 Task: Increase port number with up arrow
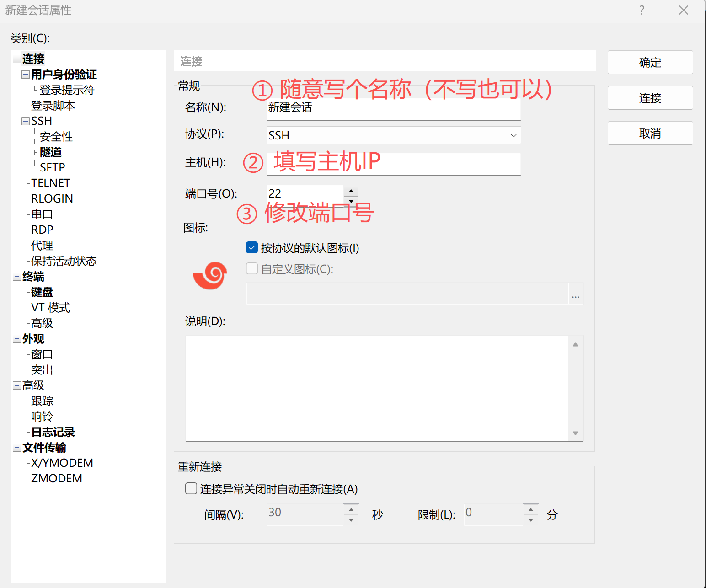click(351, 190)
